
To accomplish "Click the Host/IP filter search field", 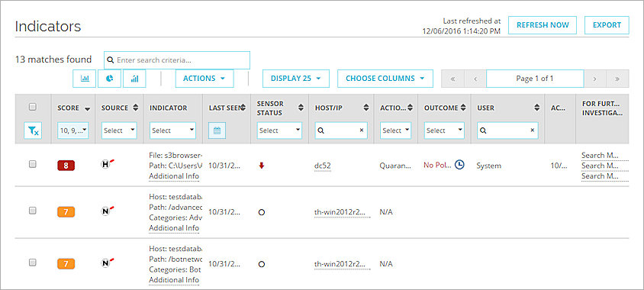I will click(341, 130).
